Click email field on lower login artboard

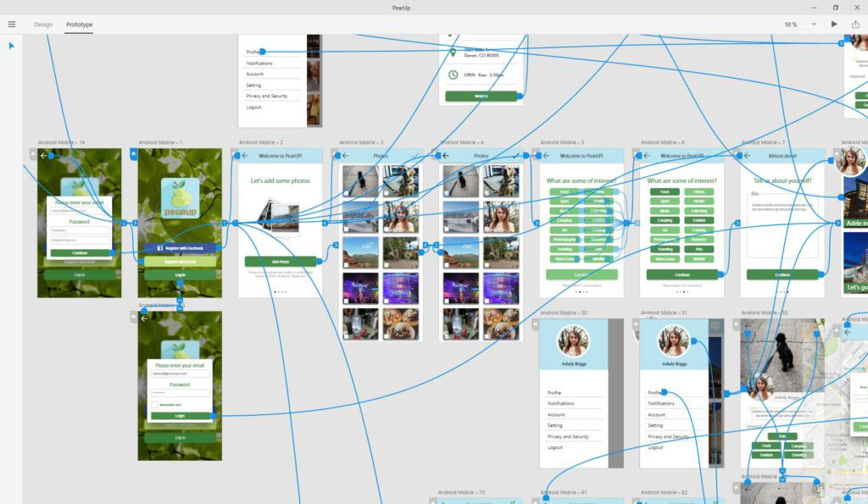point(180,374)
